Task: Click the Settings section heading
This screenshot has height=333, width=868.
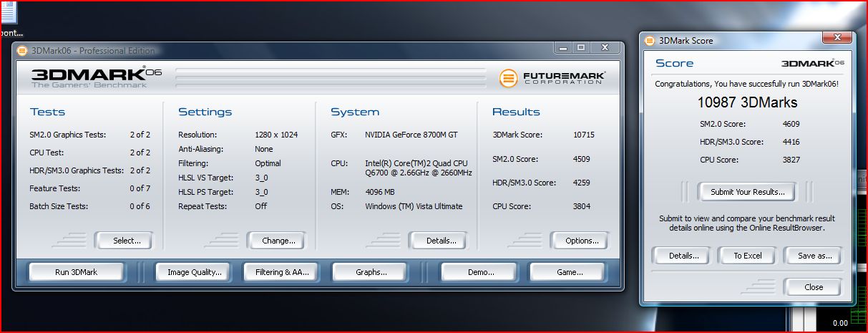Action: 205,112
